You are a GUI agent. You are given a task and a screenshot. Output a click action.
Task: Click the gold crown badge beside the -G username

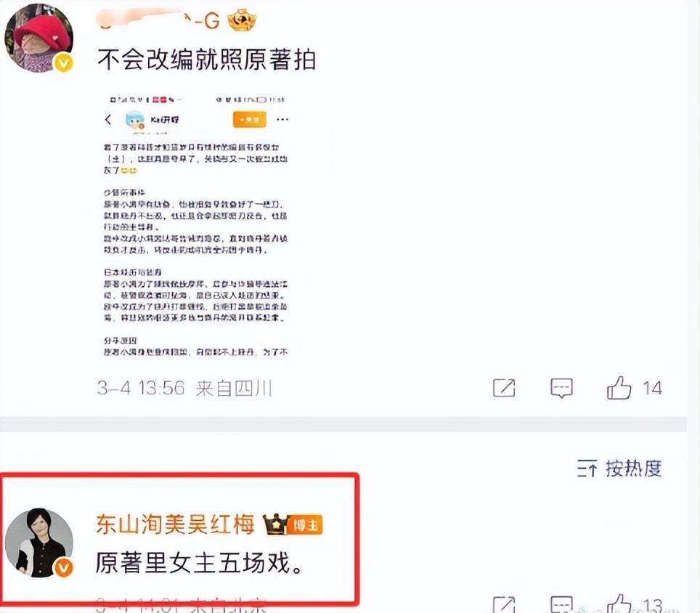pos(242,20)
